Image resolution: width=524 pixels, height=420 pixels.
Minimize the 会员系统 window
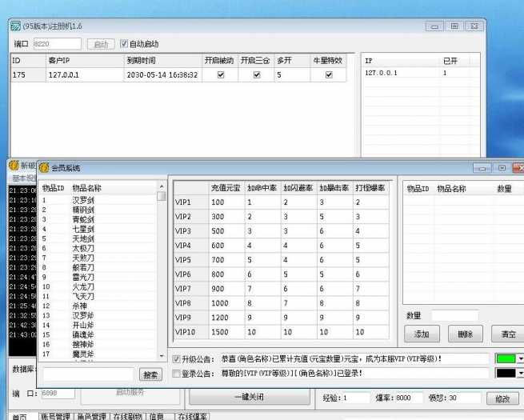480,168
